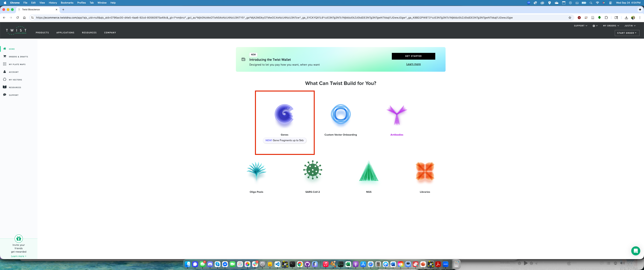Open the Products navigation menu
The image size is (644, 270).
42,33
